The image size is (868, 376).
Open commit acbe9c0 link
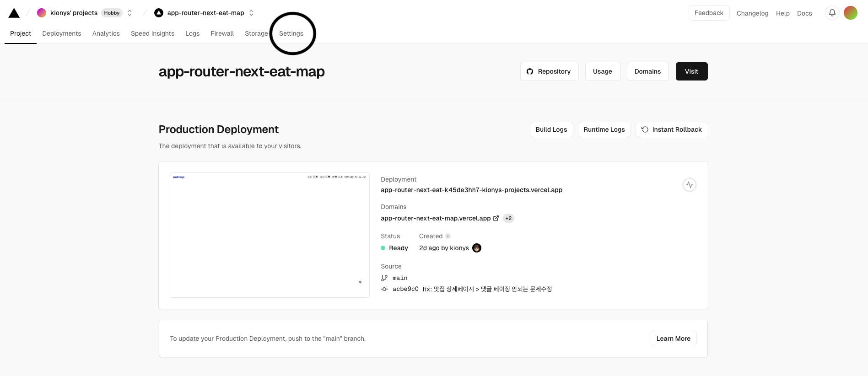(x=405, y=289)
